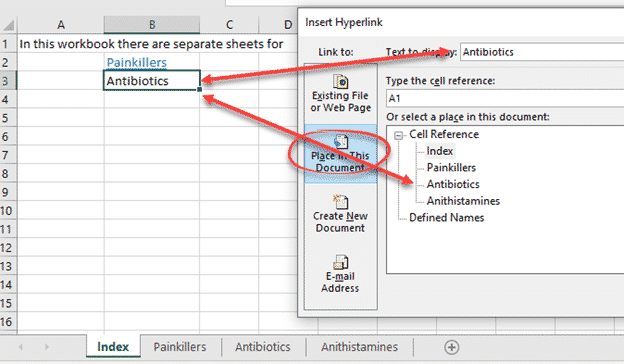This screenshot has width=624, height=364.
Task: Click the Text to display field
Action: coord(542,52)
